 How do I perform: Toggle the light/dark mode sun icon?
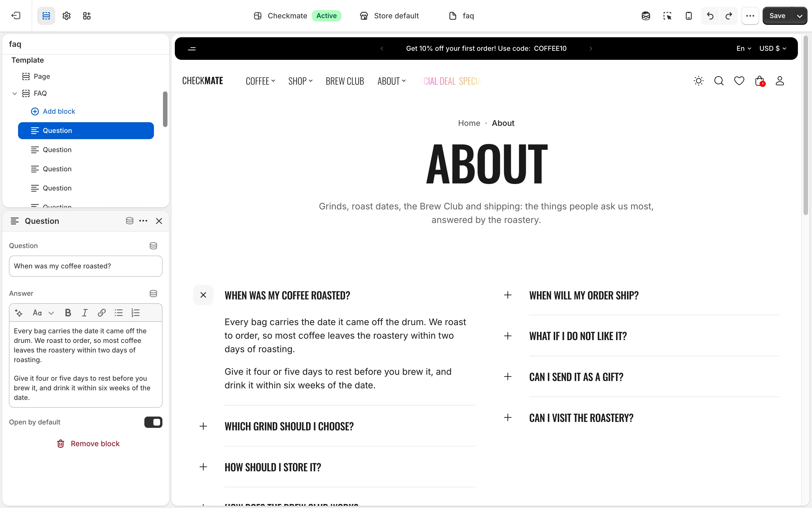tap(699, 81)
